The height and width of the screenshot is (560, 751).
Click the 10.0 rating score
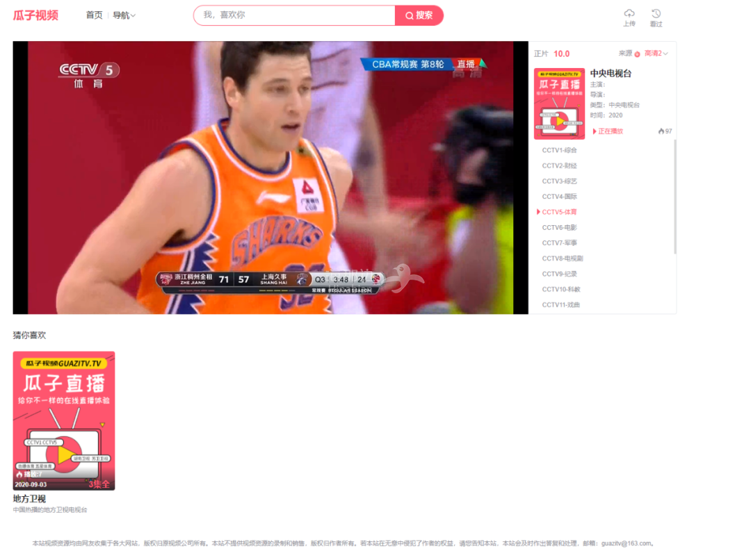pos(561,53)
